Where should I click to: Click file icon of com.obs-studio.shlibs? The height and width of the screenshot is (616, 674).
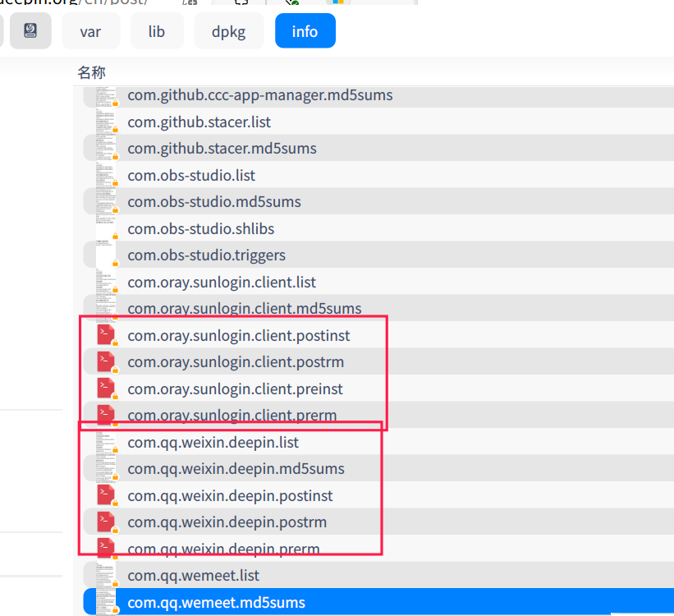[106, 228]
